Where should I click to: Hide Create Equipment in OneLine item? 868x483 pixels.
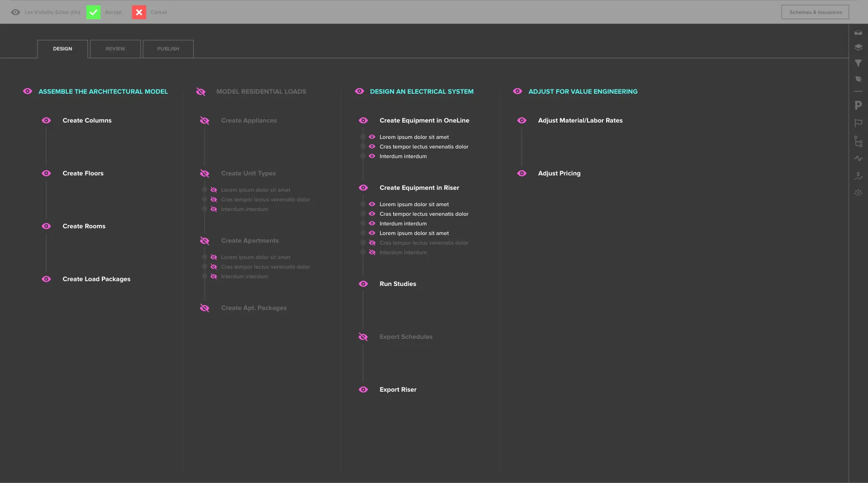coord(363,120)
